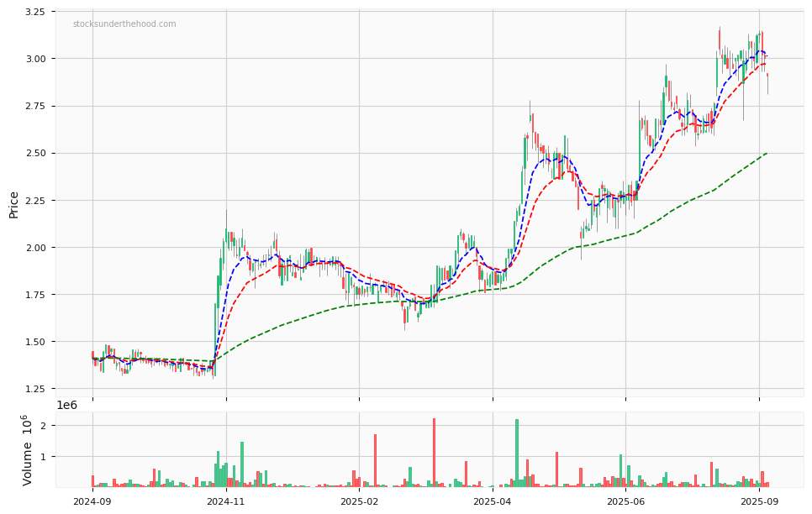Click the 1.75 price axis value

click(x=34, y=295)
